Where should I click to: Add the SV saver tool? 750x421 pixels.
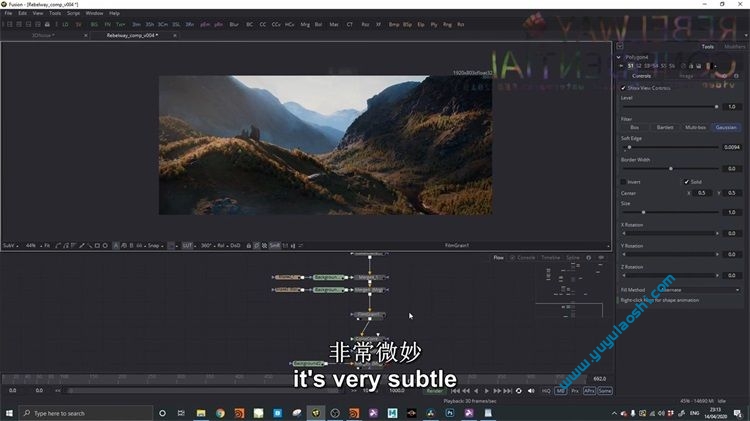pos(78,24)
